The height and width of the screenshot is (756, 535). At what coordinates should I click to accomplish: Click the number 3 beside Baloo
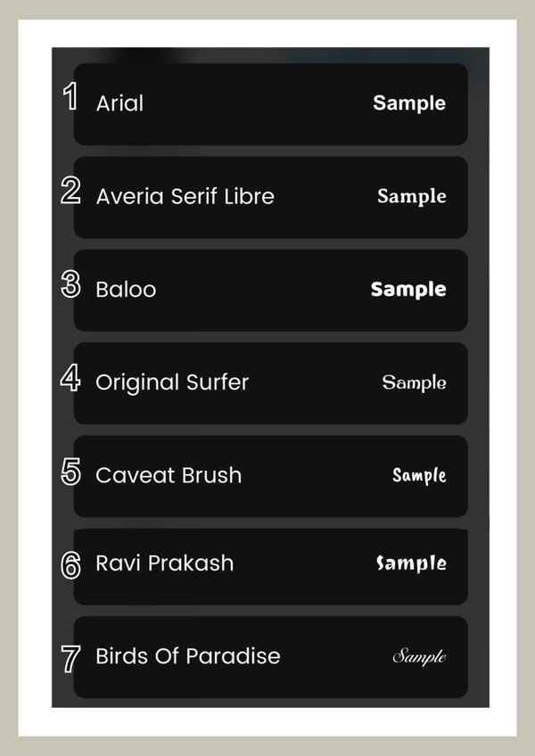(x=70, y=284)
